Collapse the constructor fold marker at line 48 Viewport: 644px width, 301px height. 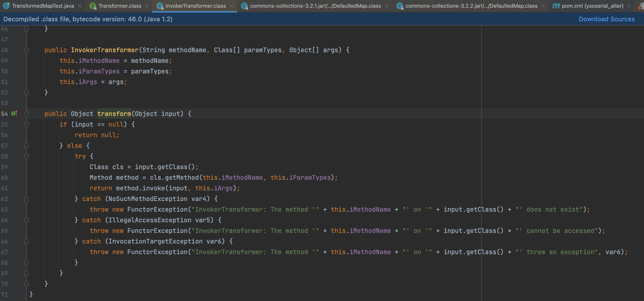pyautogui.click(x=27, y=50)
